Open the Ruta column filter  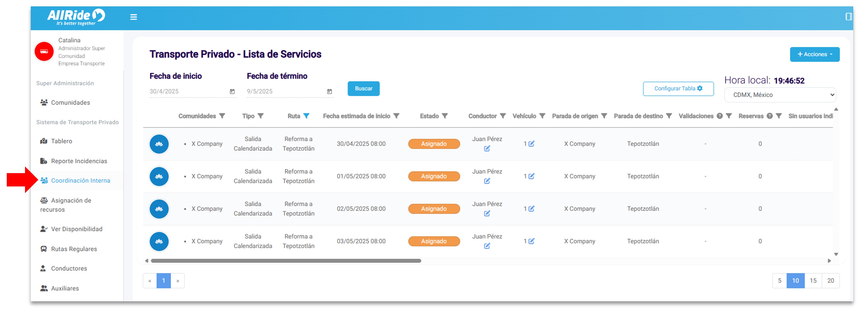click(x=306, y=116)
